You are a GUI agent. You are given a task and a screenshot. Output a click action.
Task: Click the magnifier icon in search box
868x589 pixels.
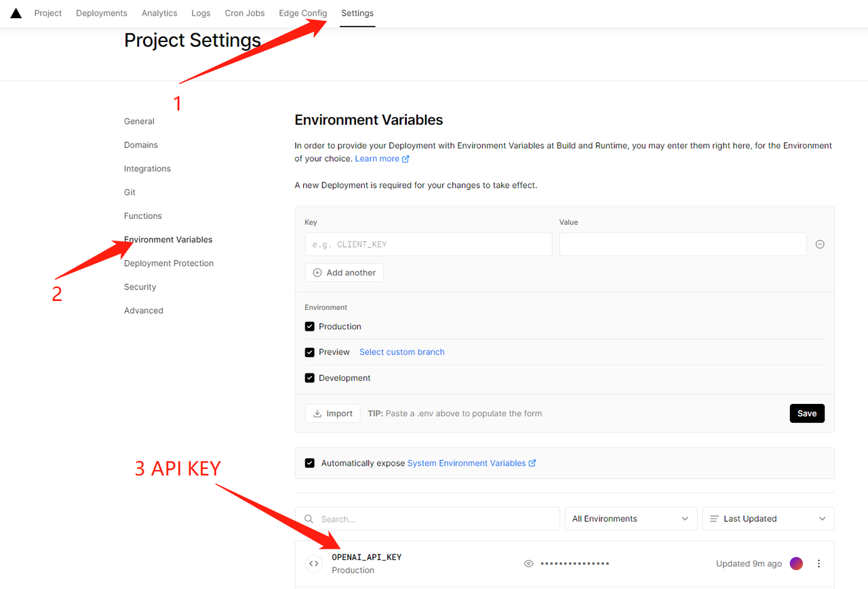tap(309, 519)
